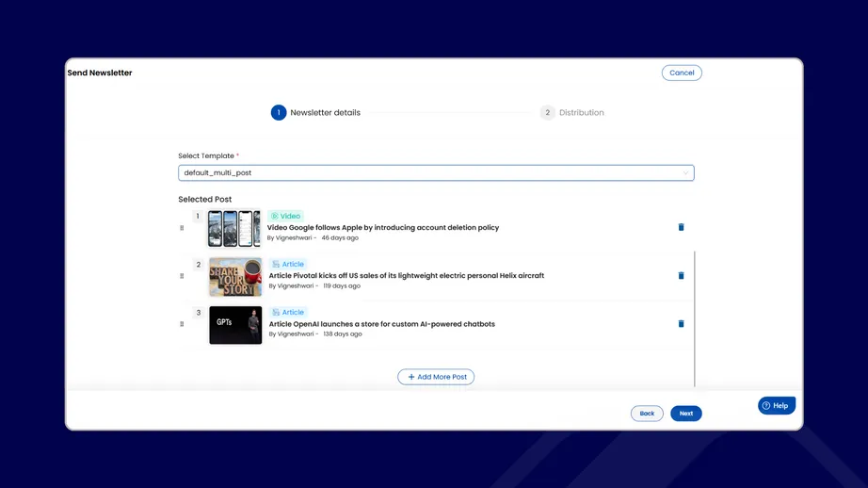
Task: Delete the Google account deletion video post
Action: tap(681, 227)
